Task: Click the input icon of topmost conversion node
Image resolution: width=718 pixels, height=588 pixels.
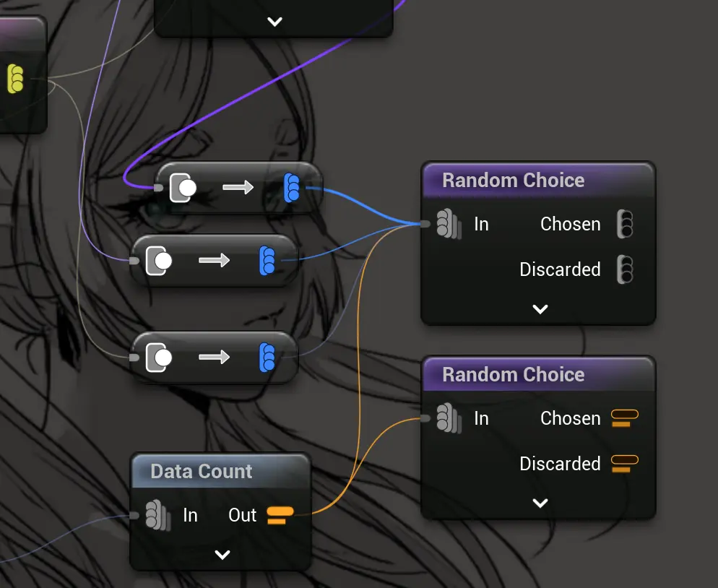Action: [183, 188]
